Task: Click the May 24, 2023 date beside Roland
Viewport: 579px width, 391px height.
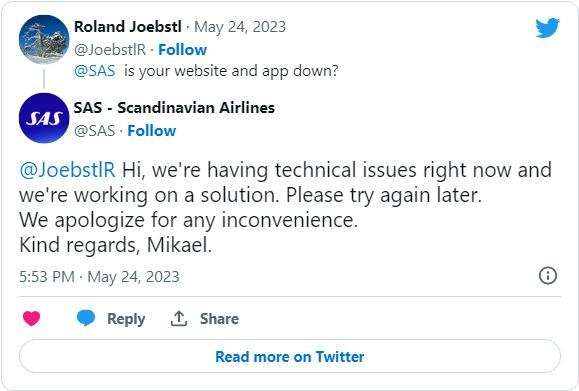Action: point(240,27)
